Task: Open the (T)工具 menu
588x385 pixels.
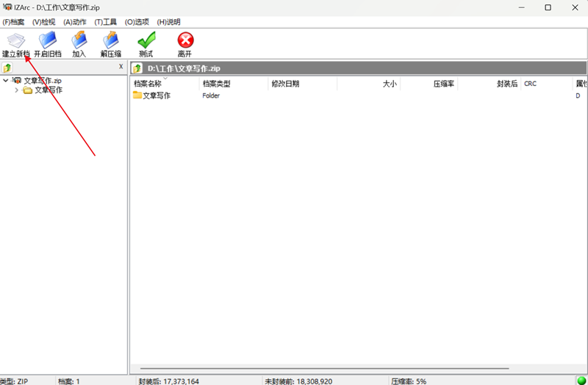Action: 105,22
